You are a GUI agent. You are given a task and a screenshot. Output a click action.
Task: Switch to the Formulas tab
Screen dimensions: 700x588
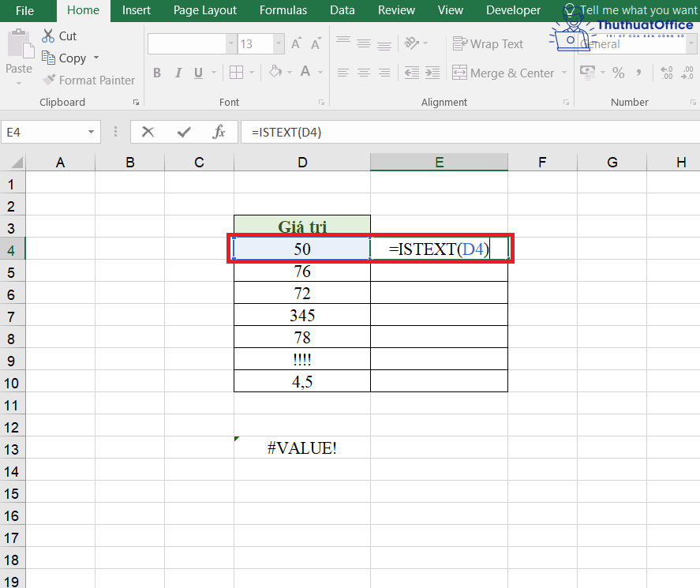[283, 10]
